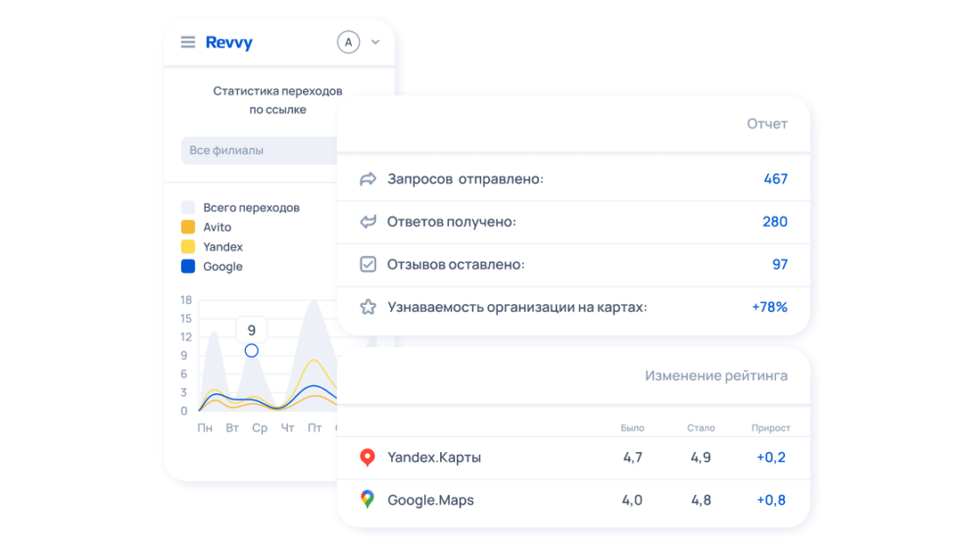Click the 12 y-axis value
980x552 pixels.
tap(186, 337)
